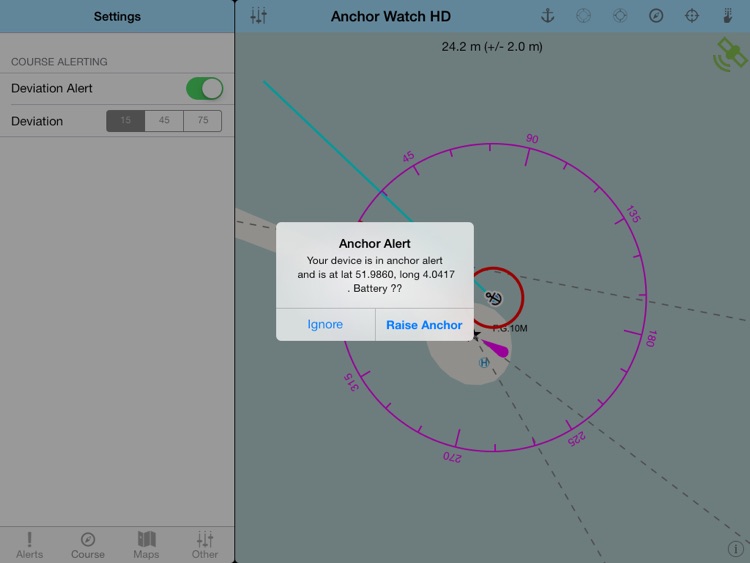Click the 225 degree label on compass ring

coord(576,438)
